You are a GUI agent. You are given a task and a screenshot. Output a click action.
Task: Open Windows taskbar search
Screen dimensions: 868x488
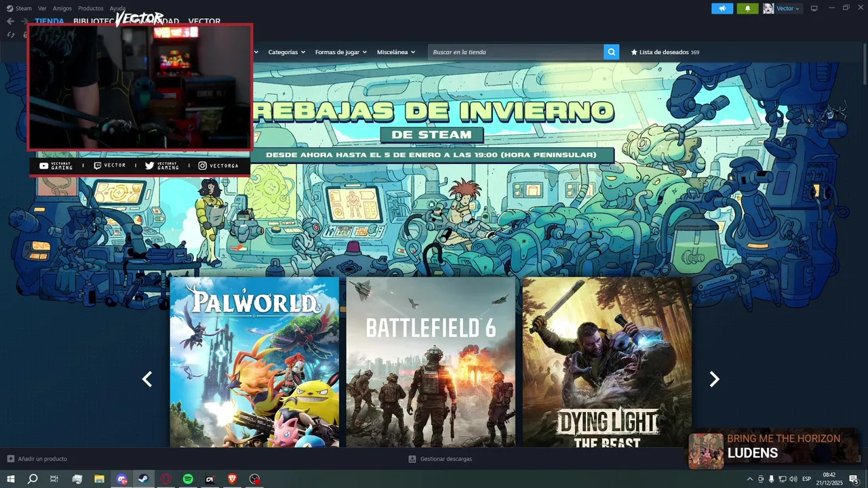click(x=33, y=479)
